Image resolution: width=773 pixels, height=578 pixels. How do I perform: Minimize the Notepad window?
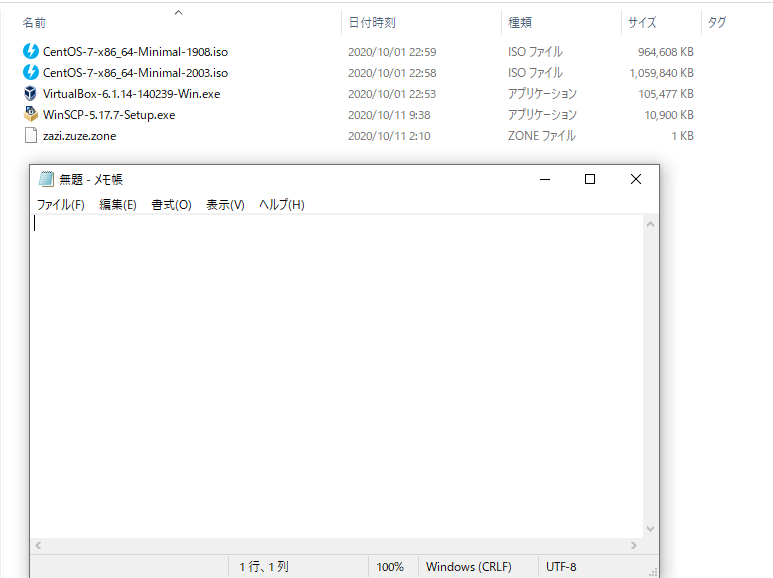point(545,179)
